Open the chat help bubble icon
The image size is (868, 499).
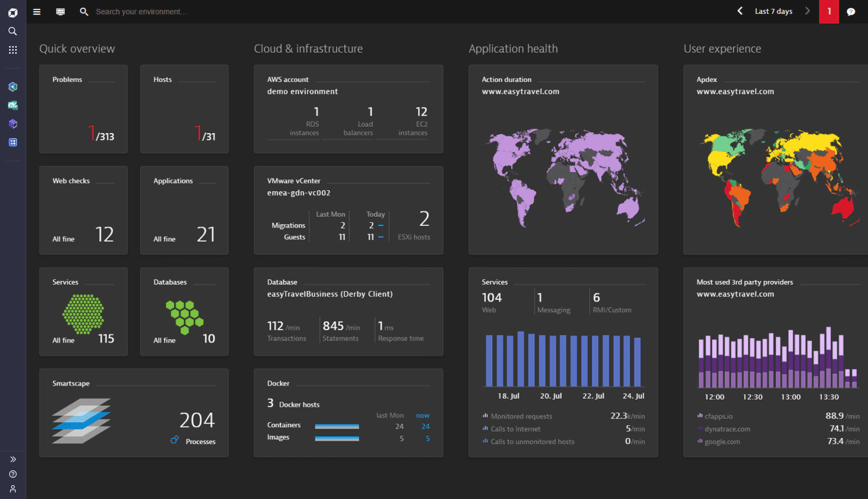(851, 12)
